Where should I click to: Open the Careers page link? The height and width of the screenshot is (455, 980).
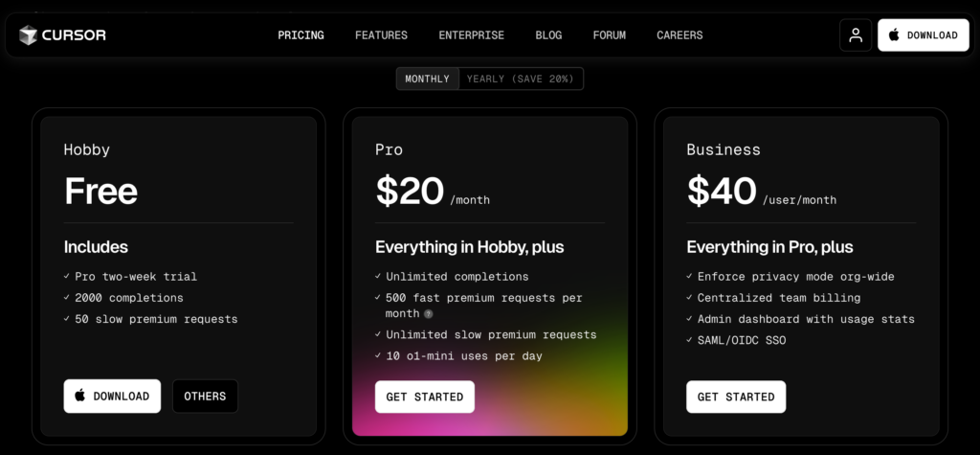tap(679, 35)
